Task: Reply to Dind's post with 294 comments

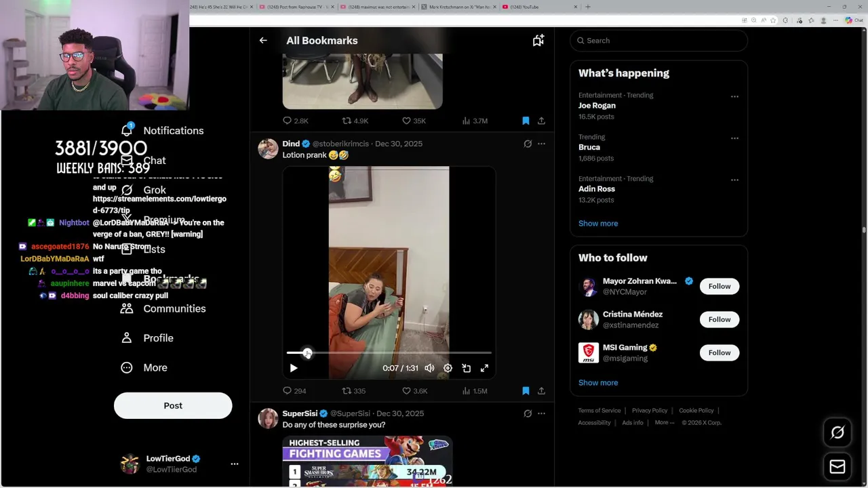Action: click(294, 391)
